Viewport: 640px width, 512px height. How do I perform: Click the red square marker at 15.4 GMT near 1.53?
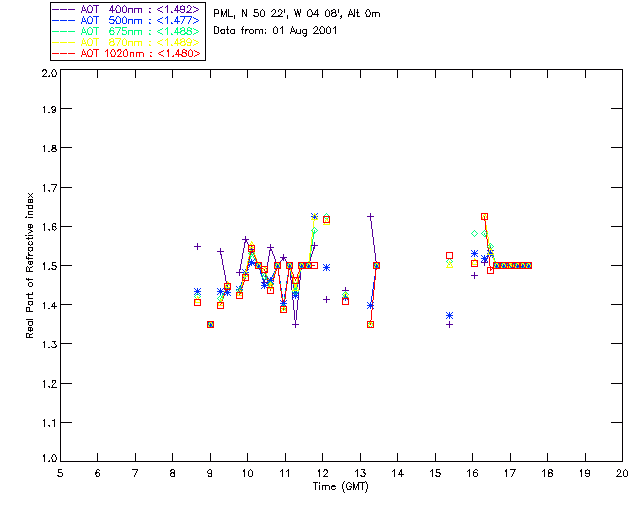pos(449,256)
